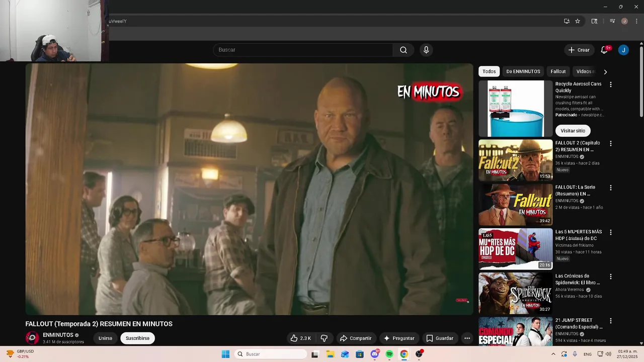644x362 pixels.
Task: Open the taskbar volume icon
Action: [608, 354]
